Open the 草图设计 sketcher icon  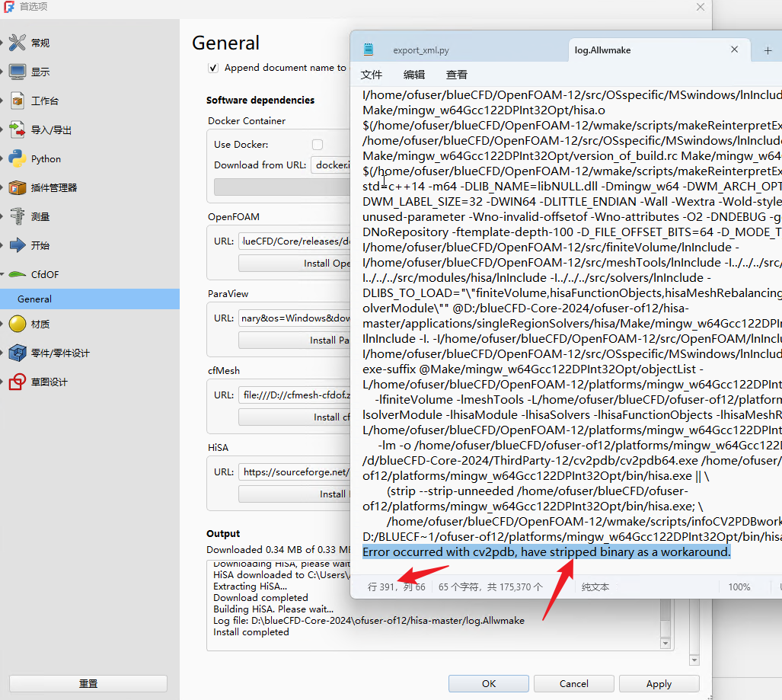[x=17, y=382]
